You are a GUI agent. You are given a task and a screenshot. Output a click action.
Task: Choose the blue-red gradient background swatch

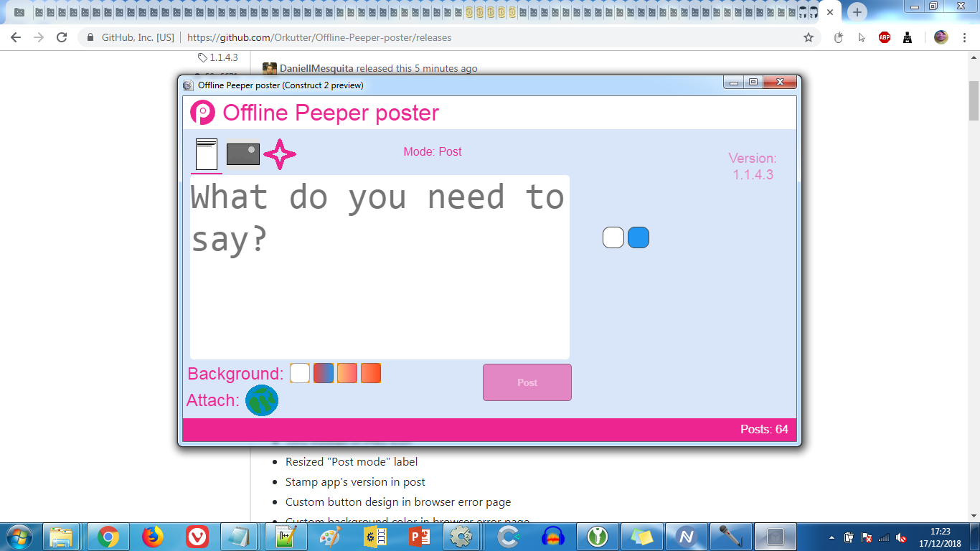pyautogui.click(x=324, y=373)
